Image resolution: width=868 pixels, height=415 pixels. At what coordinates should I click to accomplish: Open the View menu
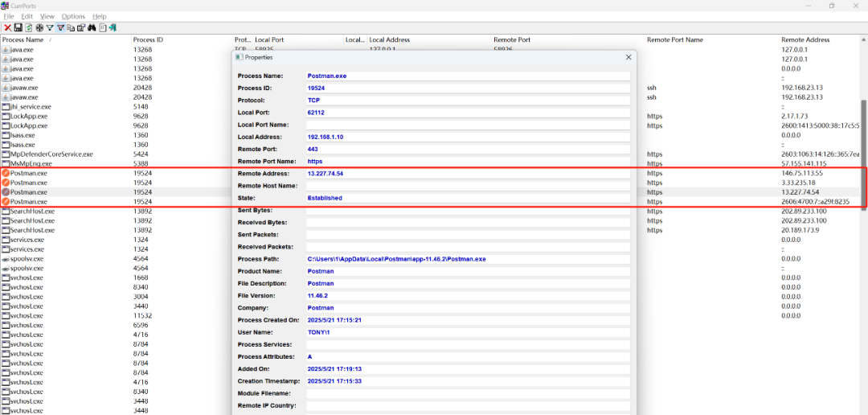(47, 17)
